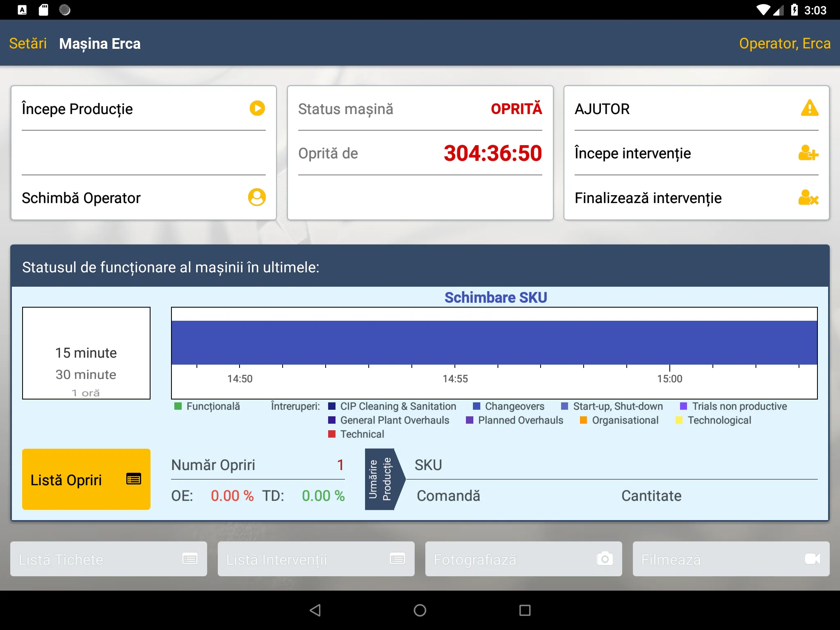Open Listă Intervenții button
The width and height of the screenshot is (840, 630).
pyautogui.click(x=316, y=559)
